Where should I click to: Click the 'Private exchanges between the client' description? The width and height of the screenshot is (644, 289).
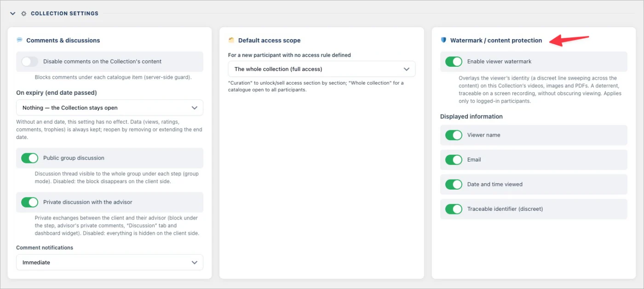[117, 225]
